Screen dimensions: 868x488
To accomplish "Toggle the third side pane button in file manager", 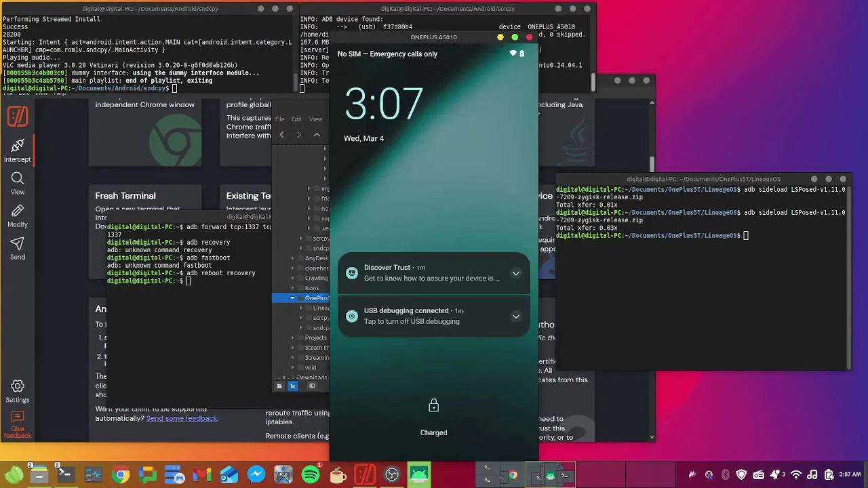I will (x=312, y=386).
